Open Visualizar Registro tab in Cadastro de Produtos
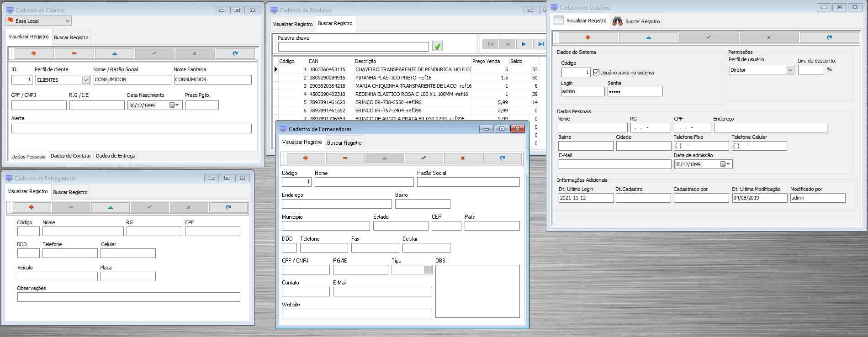 pyautogui.click(x=293, y=24)
